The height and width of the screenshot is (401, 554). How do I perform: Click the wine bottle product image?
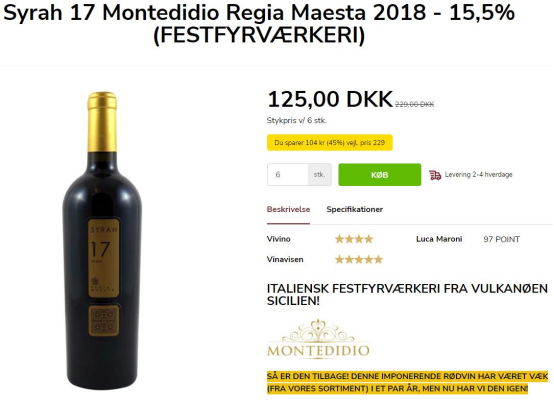[102, 240]
